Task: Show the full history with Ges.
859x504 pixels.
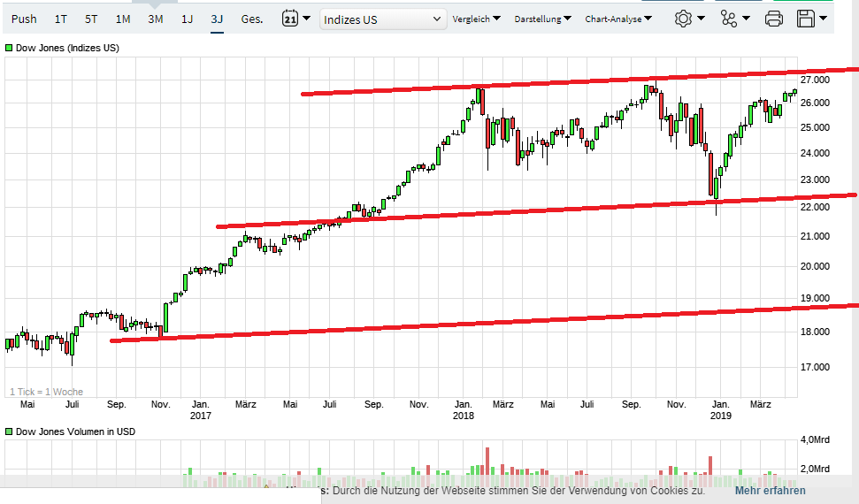Action: pos(252,19)
